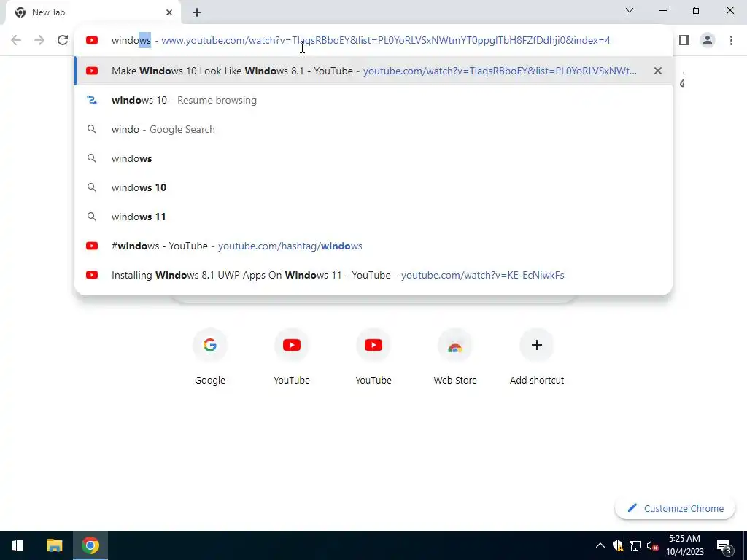Select windo Google Search suggestion
The image size is (747, 560).
[x=373, y=129]
